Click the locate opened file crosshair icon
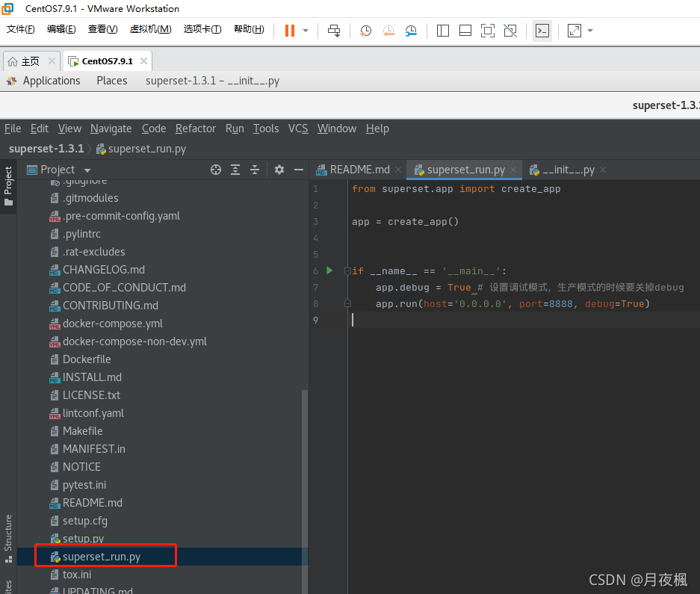 [x=216, y=170]
